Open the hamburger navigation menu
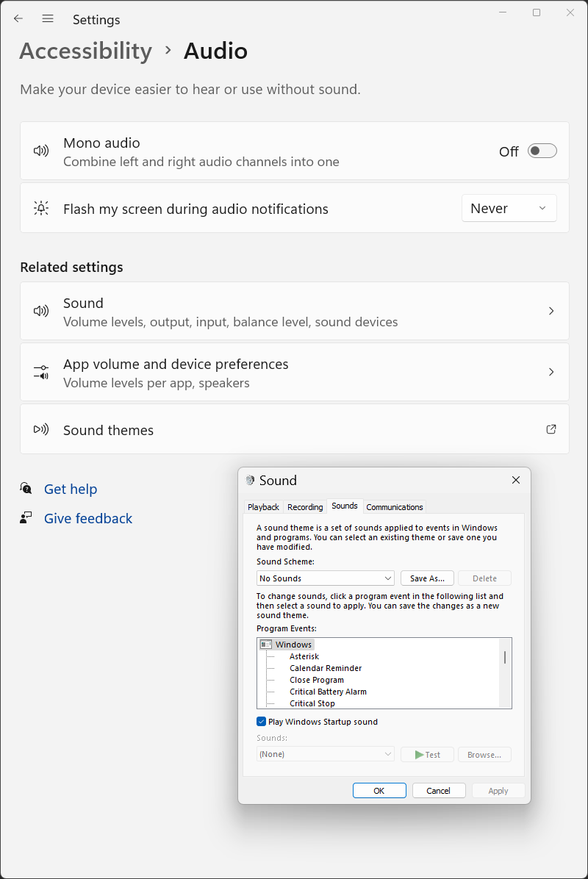This screenshot has width=588, height=879. (48, 19)
